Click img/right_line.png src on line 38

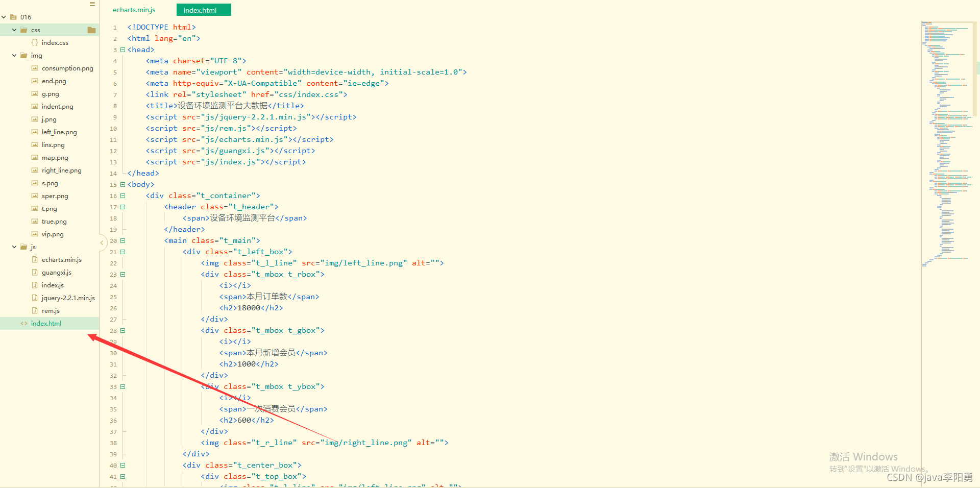coord(366,443)
